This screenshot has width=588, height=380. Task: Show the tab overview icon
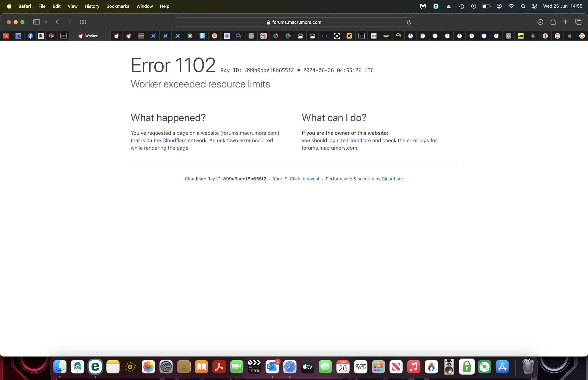pos(578,22)
